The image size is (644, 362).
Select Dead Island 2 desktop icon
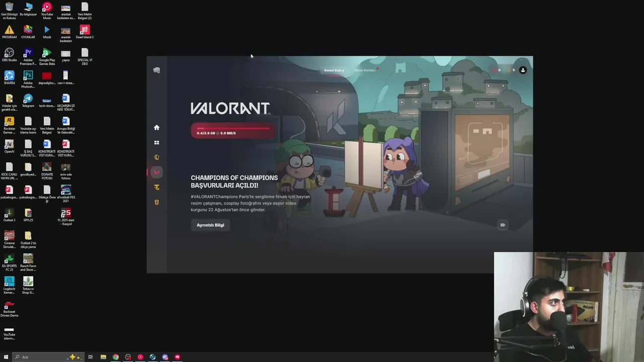pos(85,32)
